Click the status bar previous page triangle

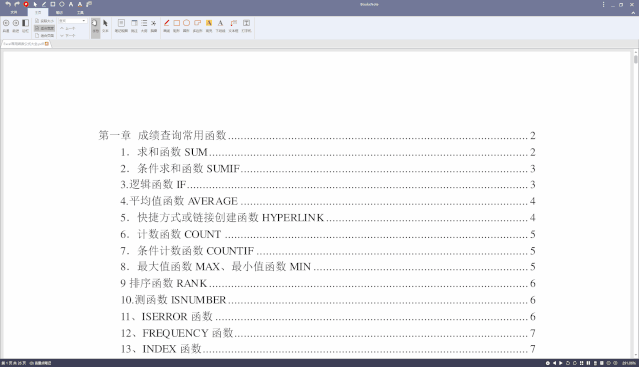pyautogui.click(x=554, y=363)
